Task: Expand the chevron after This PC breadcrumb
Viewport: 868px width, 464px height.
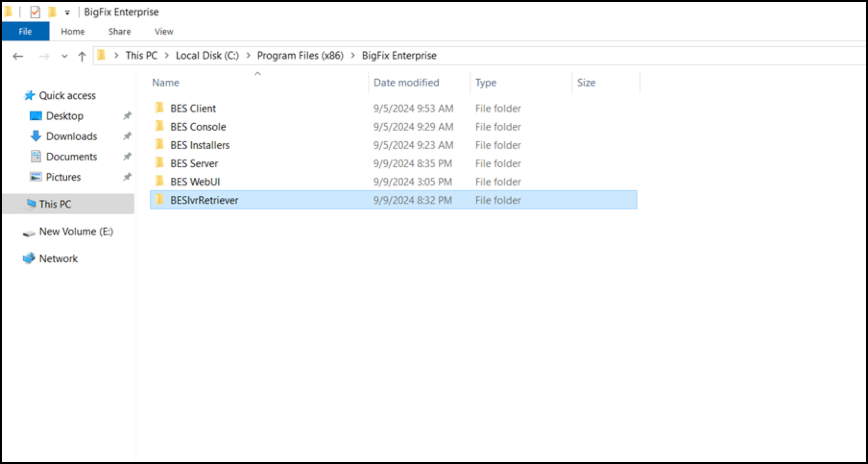Action: (167, 56)
